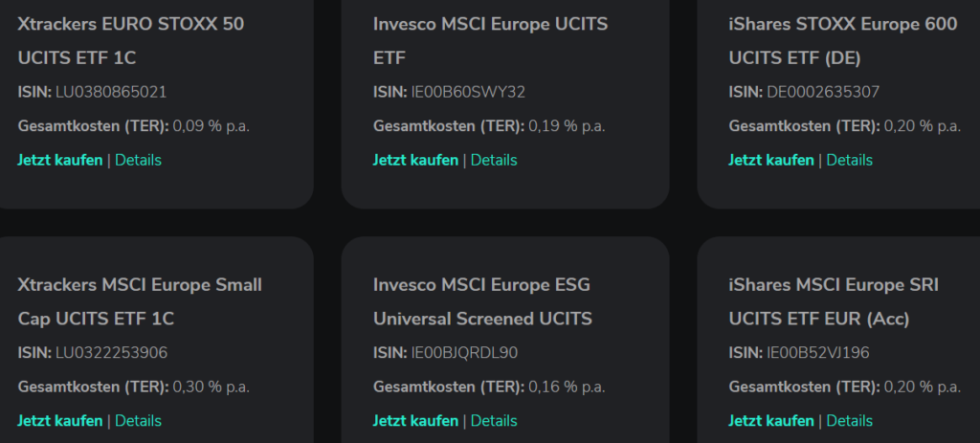Buy the Xtrackers MSCI Europe Small Cap ETF
This screenshot has width=980, height=443.
coord(59,420)
